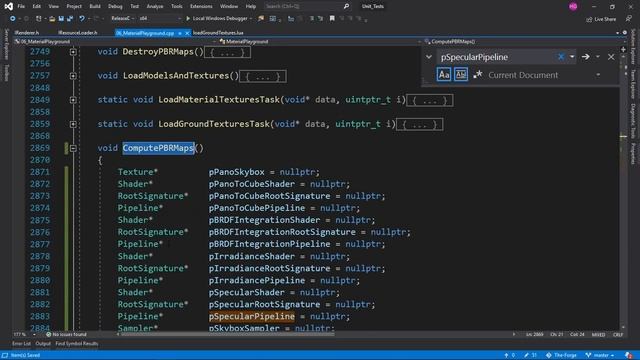The height and width of the screenshot is (360, 640).
Task: Expand collapsed LoadModelsAndTextures function outline
Action: [x=73, y=76]
